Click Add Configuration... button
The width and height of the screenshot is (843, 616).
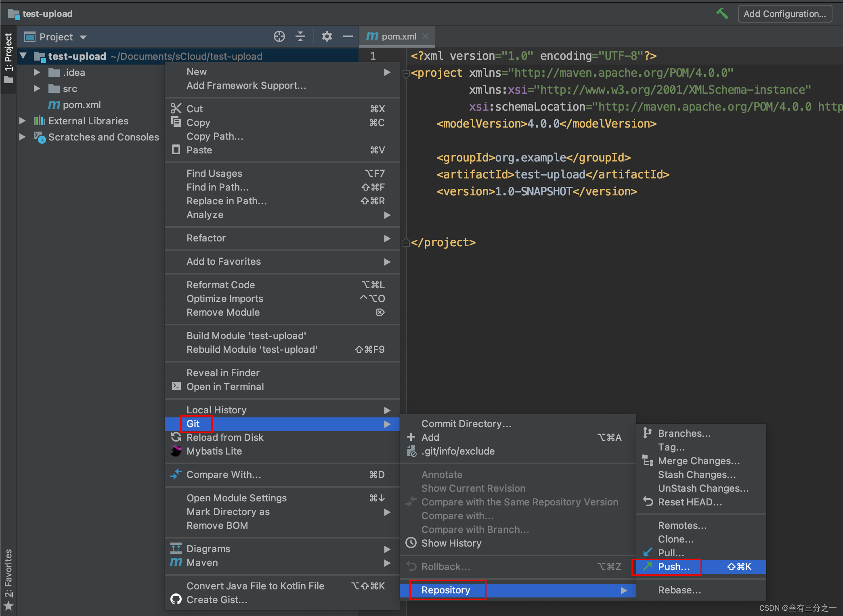(x=784, y=14)
